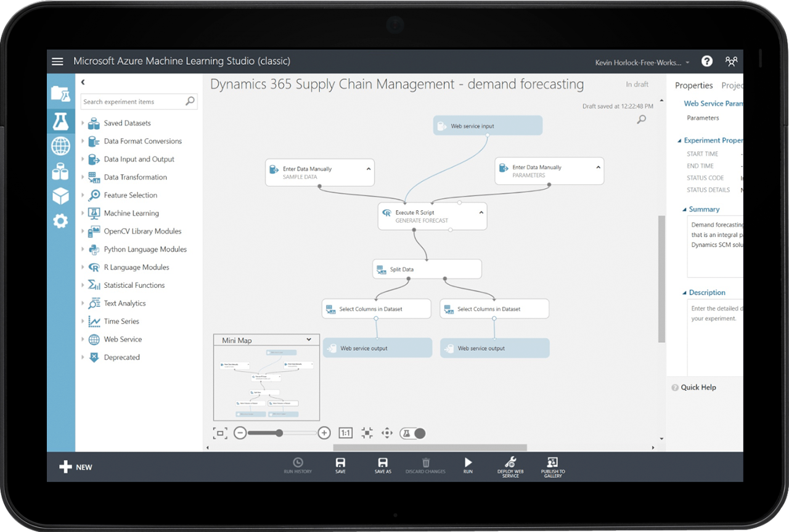Click the help question mark icon

[x=707, y=61]
